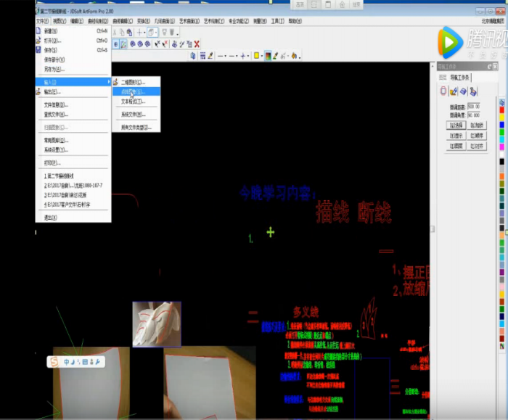Open dropdown arrow next to yellow fill icon
Image resolution: width=508 pixels, height=420 pixels.
point(262,56)
